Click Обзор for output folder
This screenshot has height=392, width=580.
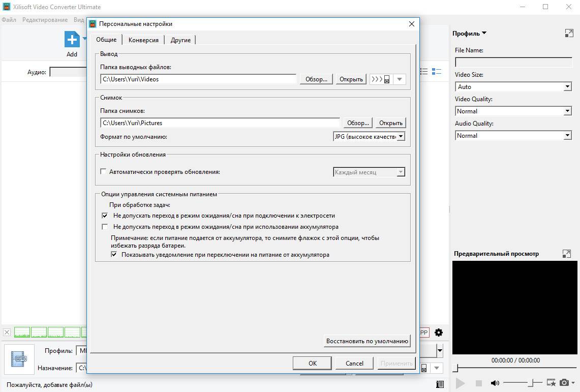316,79
